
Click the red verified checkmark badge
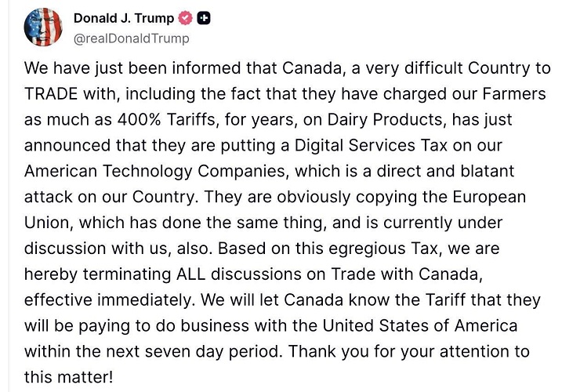[185, 18]
